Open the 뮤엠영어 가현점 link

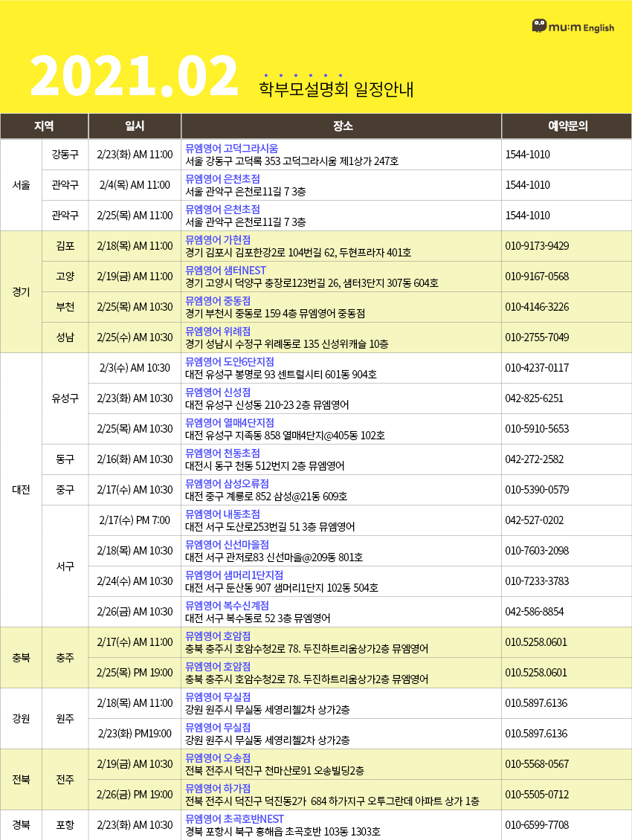(x=218, y=240)
